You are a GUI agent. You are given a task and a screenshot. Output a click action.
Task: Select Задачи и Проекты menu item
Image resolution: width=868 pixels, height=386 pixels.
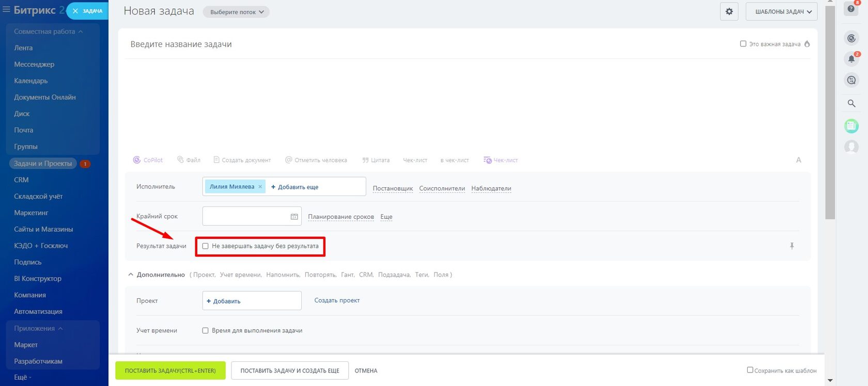click(x=43, y=164)
